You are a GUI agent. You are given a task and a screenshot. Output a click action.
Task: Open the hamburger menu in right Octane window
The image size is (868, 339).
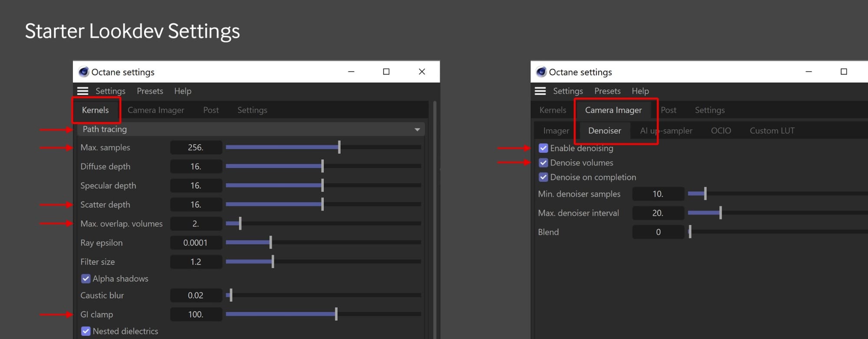(540, 91)
